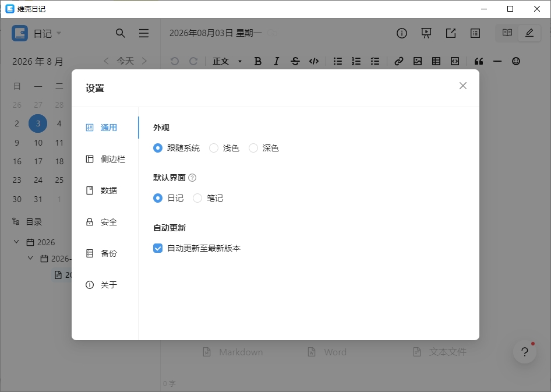Open the 正文 paragraph style dropdown

(227, 62)
